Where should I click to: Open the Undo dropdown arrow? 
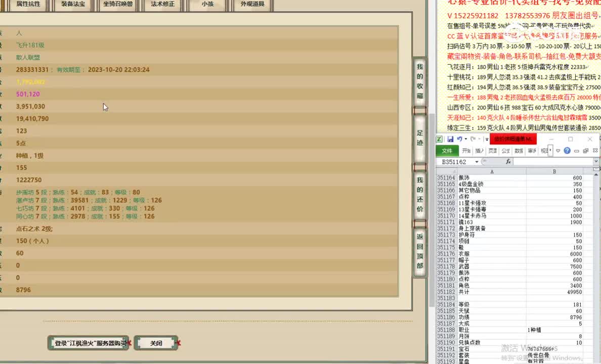click(x=465, y=139)
